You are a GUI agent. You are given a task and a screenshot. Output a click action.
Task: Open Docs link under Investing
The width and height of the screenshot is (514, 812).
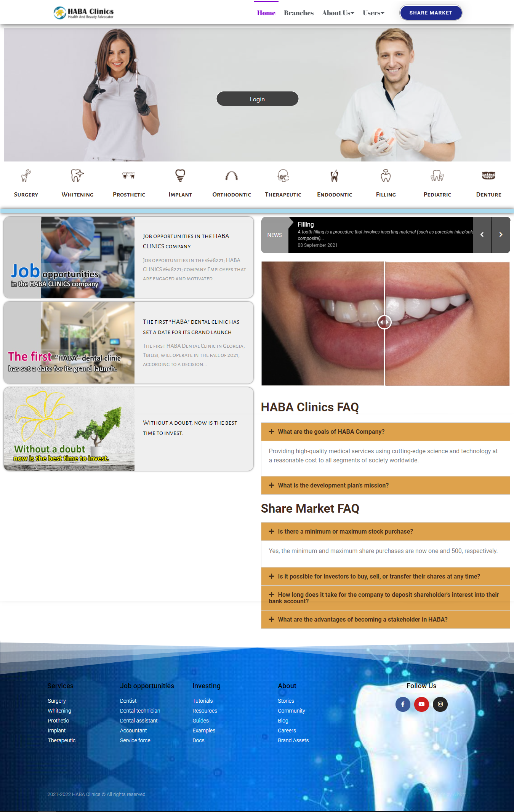pos(199,740)
